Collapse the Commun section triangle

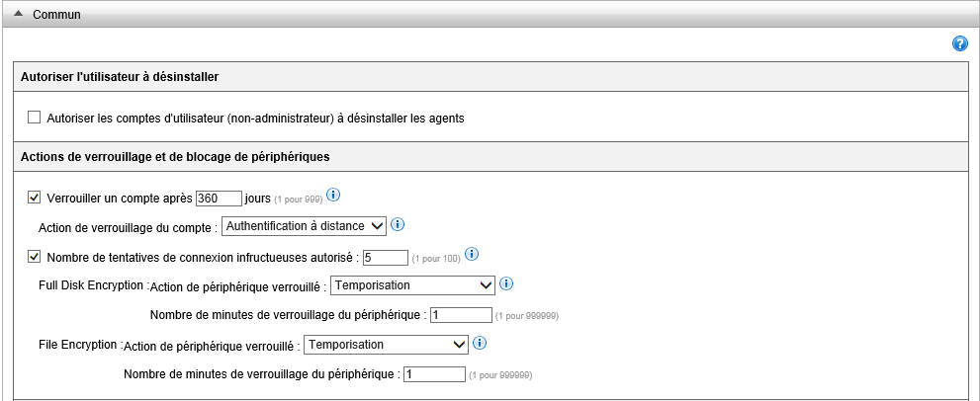20,15
